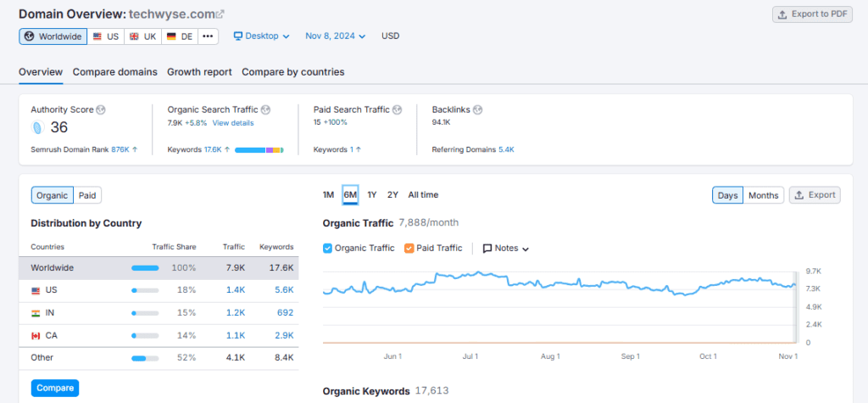The image size is (868, 403).
Task: Open the Nov 8, 2024 date dropdown
Action: point(336,36)
